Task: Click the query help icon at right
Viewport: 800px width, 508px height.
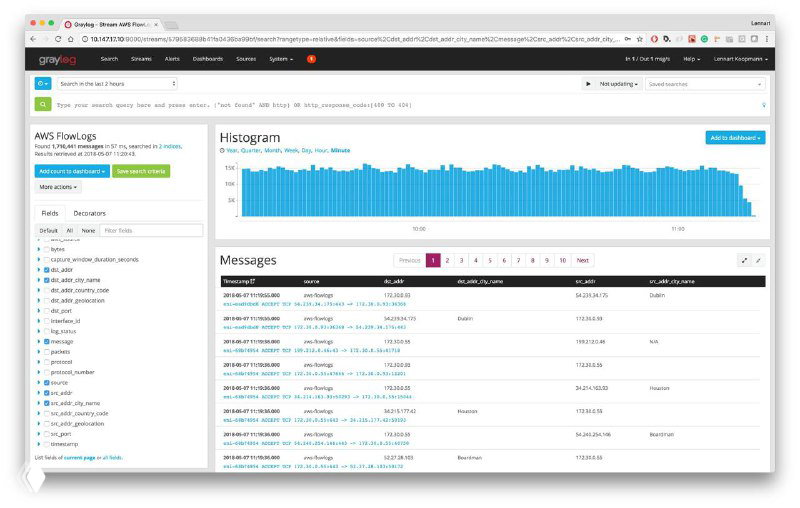Action: click(x=763, y=105)
